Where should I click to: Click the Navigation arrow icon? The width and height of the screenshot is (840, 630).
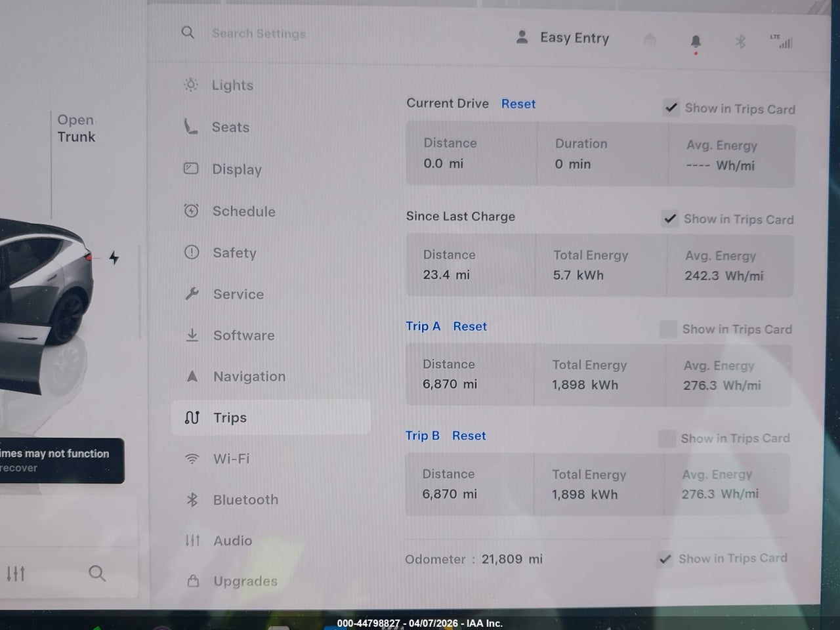192,376
